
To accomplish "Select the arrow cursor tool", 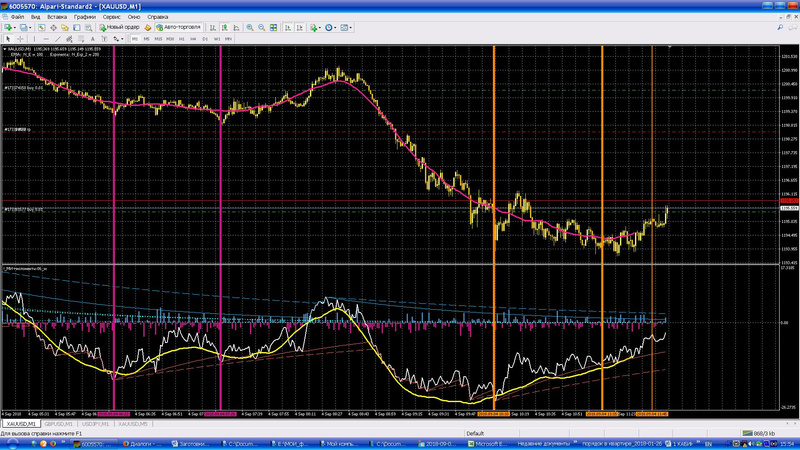I will (8, 38).
